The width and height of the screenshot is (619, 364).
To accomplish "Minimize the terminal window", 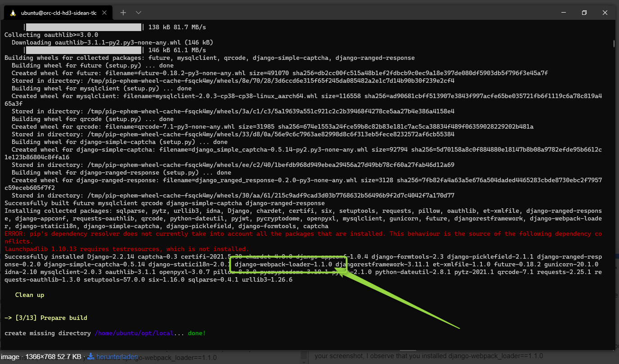I will click(563, 13).
